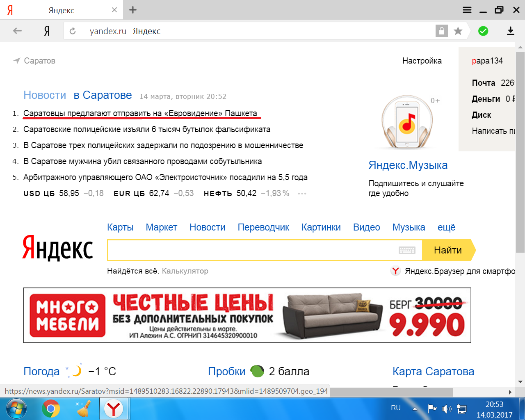The height and width of the screenshot is (420, 525).
Task: Show hidden tray icons arrow
Action: tap(415, 409)
